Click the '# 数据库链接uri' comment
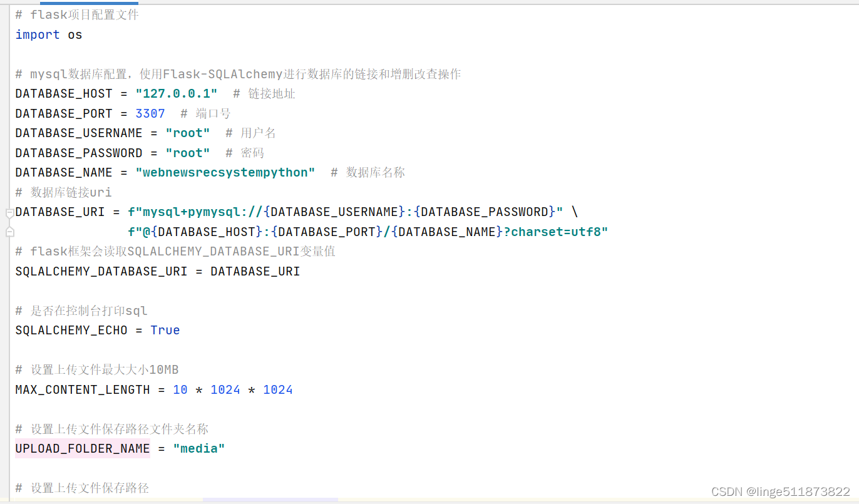Viewport: 859px width, 504px height. click(x=64, y=192)
